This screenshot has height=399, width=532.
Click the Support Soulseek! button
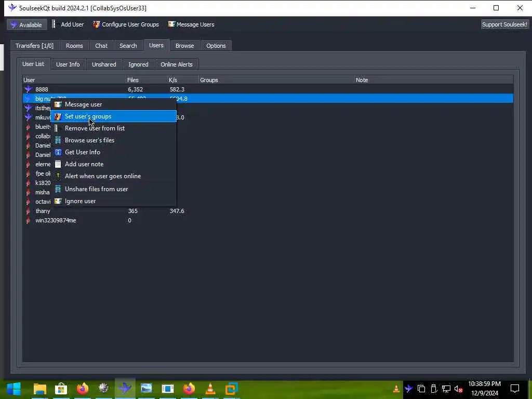pyautogui.click(x=504, y=24)
